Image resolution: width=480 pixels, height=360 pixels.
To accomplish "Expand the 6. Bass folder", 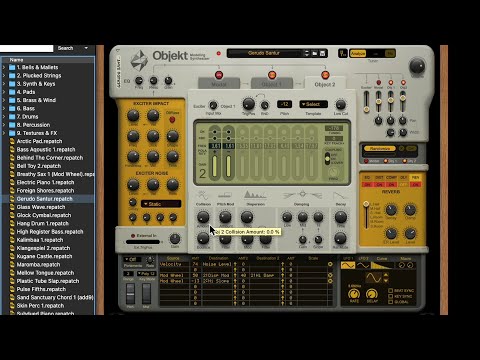I will coord(4,108).
